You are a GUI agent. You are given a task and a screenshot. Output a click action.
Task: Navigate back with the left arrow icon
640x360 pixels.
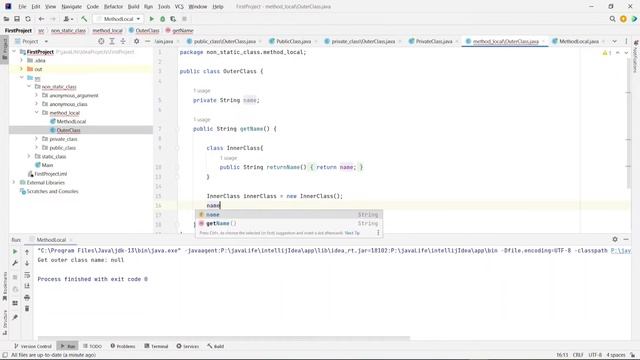pyautogui.click(x=41, y=19)
